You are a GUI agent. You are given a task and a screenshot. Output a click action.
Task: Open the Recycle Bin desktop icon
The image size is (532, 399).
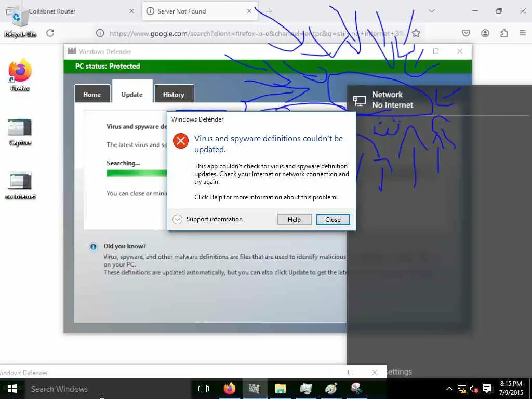tap(20, 20)
